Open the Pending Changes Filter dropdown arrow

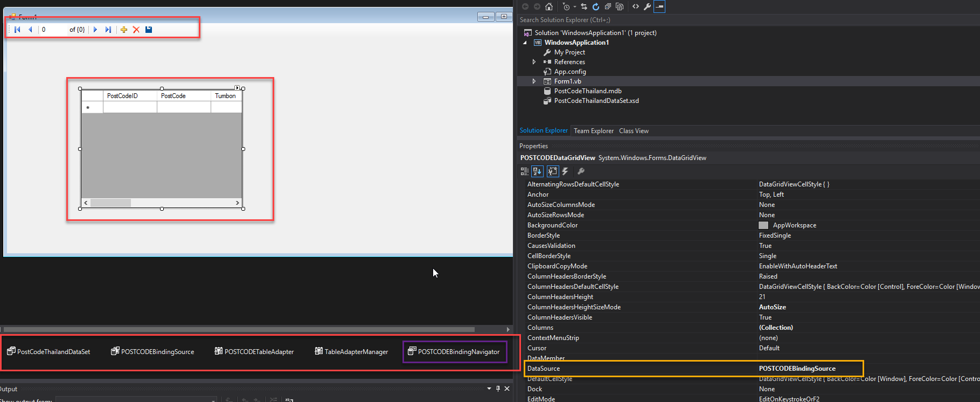click(575, 6)
